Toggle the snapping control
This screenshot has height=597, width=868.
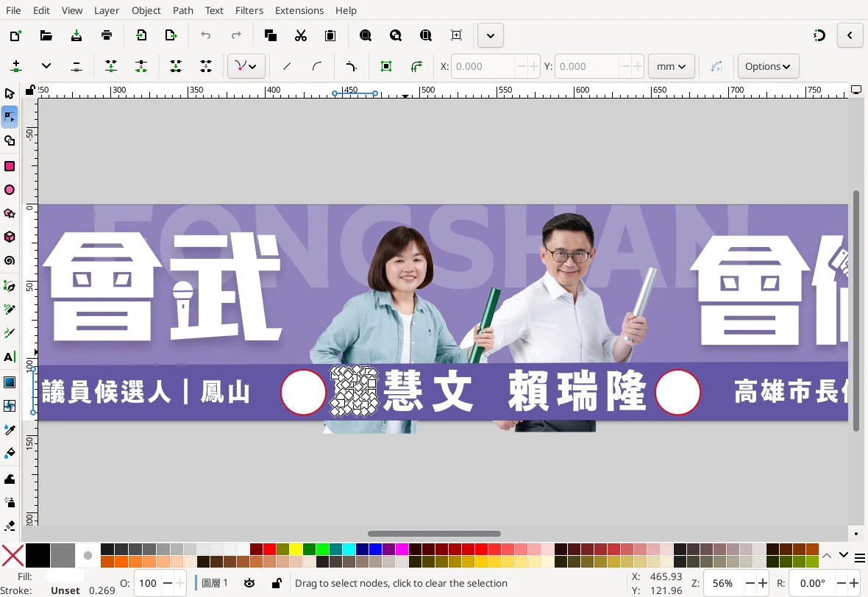[x=819, y=35]
